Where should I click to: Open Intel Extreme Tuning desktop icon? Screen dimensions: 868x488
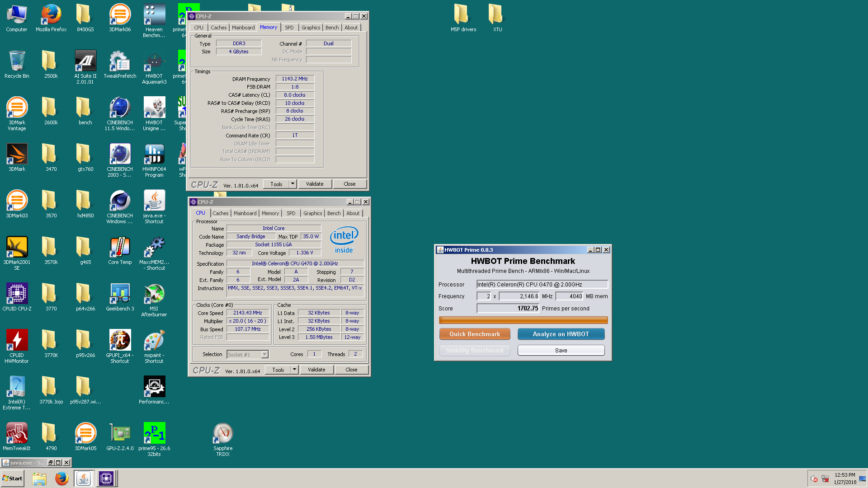point(17,393)
